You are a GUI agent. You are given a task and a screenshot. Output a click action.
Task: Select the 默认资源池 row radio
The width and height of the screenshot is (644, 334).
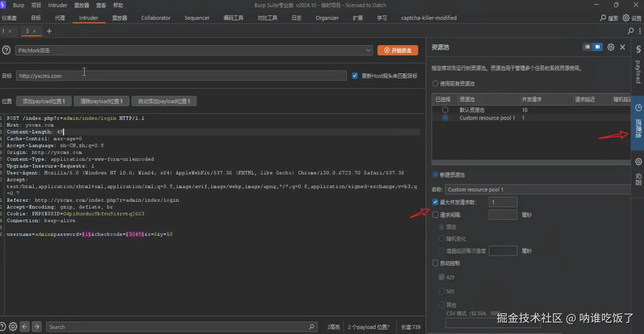point(445,110)
